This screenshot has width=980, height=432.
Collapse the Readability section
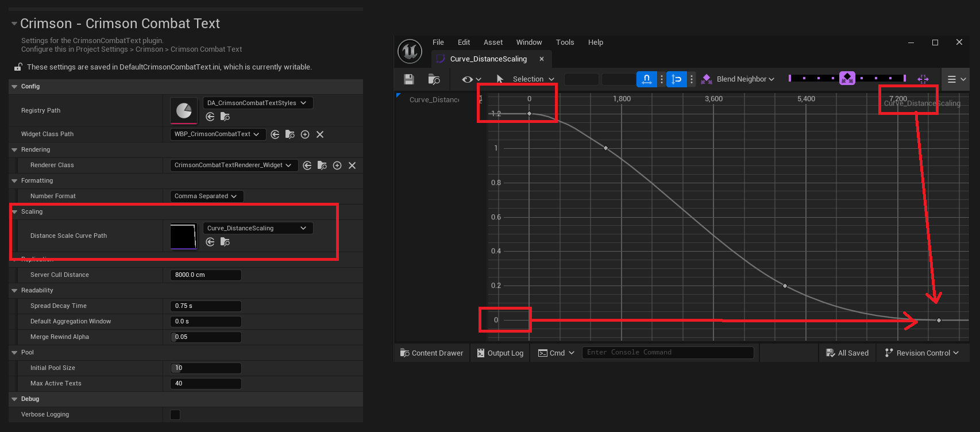[x=14, y=291]
